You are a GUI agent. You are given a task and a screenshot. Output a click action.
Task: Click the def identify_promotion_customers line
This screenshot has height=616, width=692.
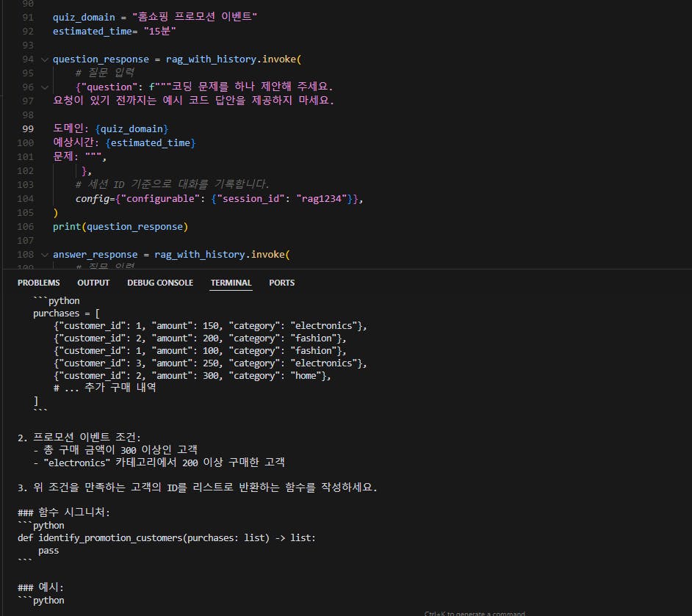pyautogui.click(x=166, y=538)
